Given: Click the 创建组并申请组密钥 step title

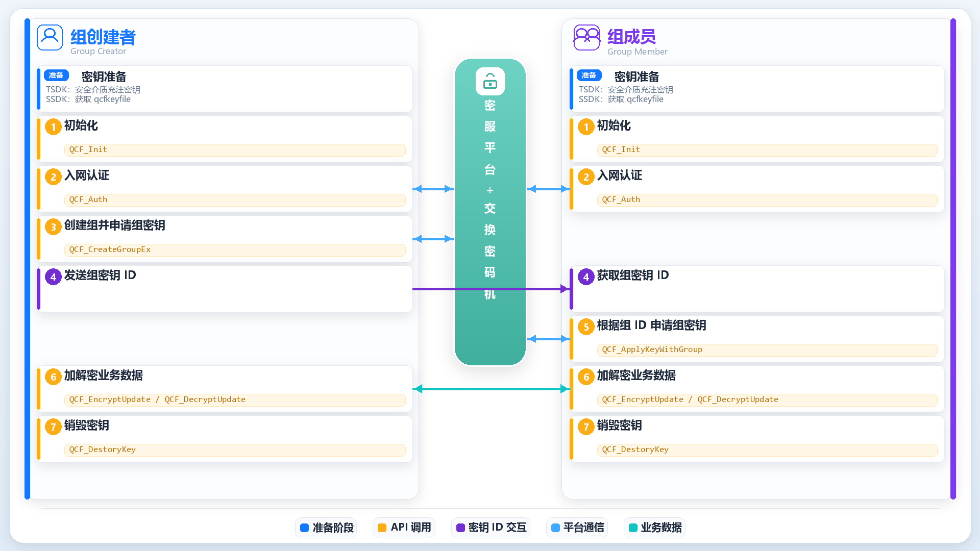Looking at the screenshot, I should tap(115, 226).
